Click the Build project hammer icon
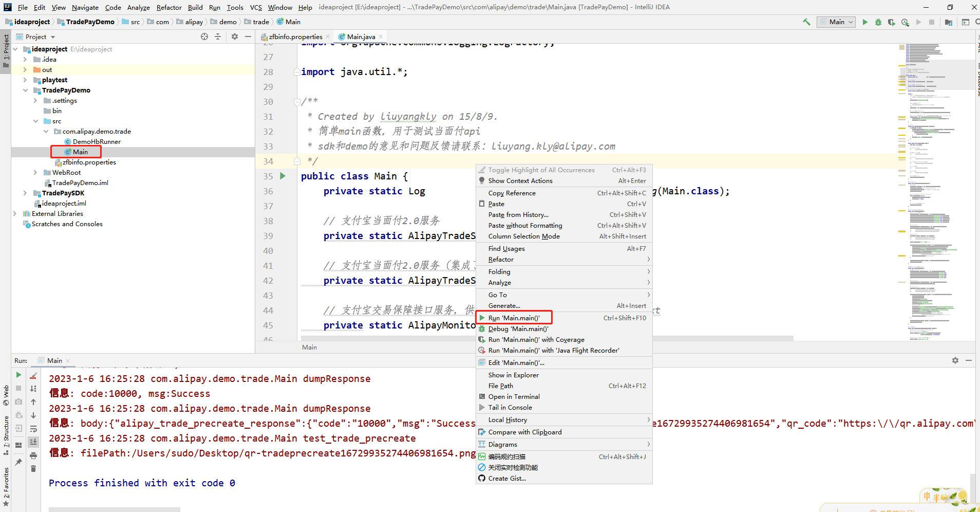 tap(806, 22)
